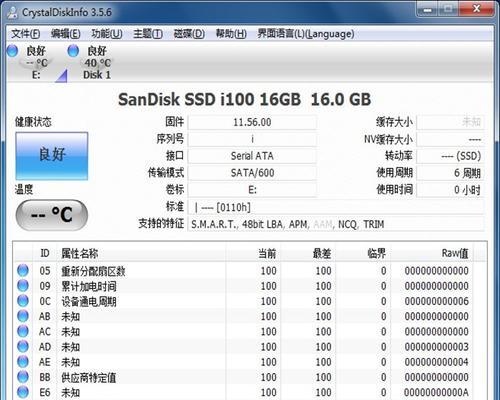Click the 缓存大小 buffer size field
The width and height of the screenshot is (500, 400).
pyautogui.click(x=450, y=122)
